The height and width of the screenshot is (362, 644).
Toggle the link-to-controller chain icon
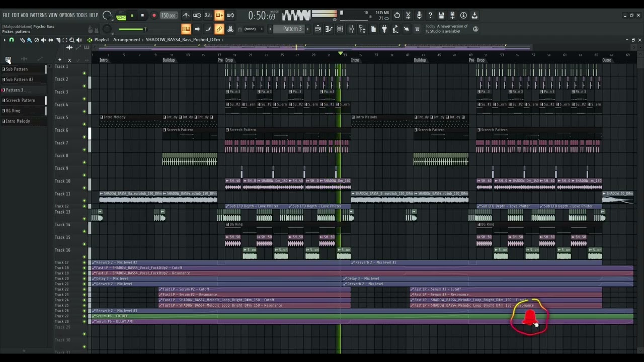tap(219, 29)
